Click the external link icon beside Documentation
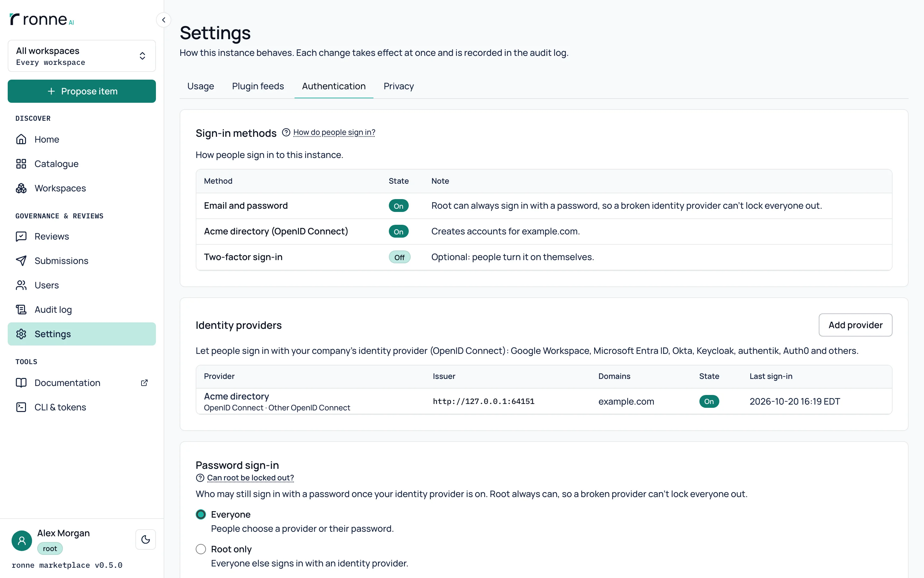 click(x=144, y=383)
